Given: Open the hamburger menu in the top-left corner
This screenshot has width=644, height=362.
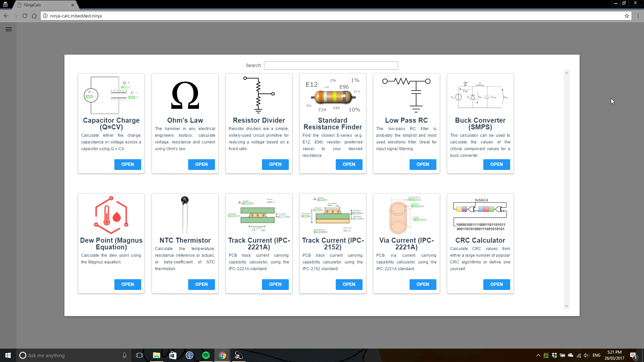Looking at the screenshot, I should tap(9, 29).
